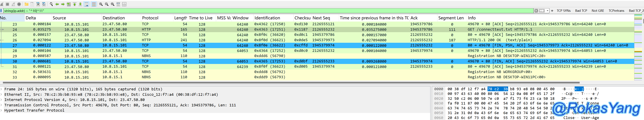Toggle auto-scroll during live capture
644x120 pixels.
tap(86, 4)
